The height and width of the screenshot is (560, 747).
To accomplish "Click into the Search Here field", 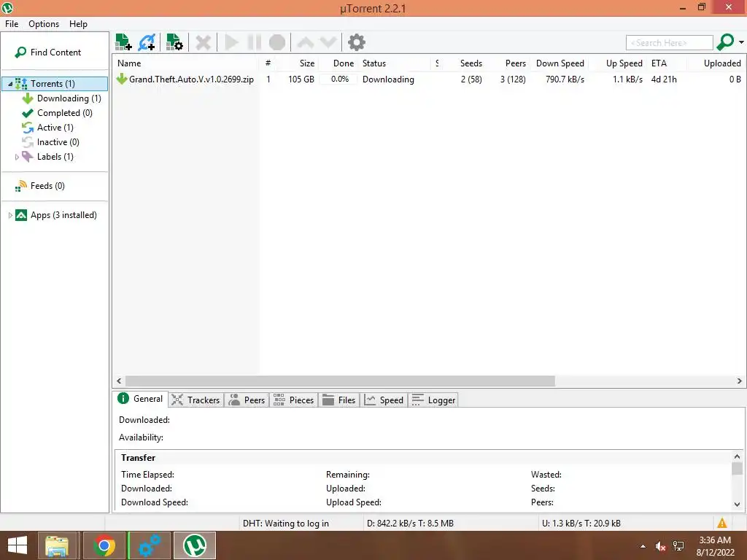I will (670, 43).
